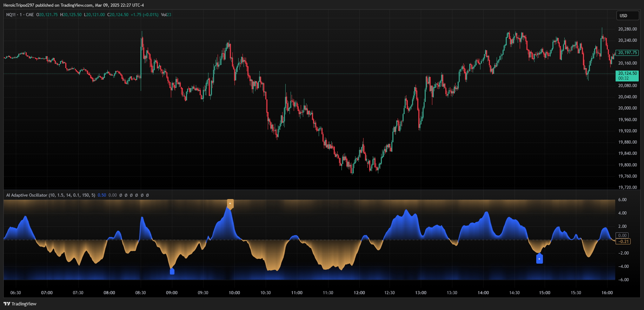Click the 09:30 time axis label
This screenshot has height=310, width=644.
[x=203, y=293]
